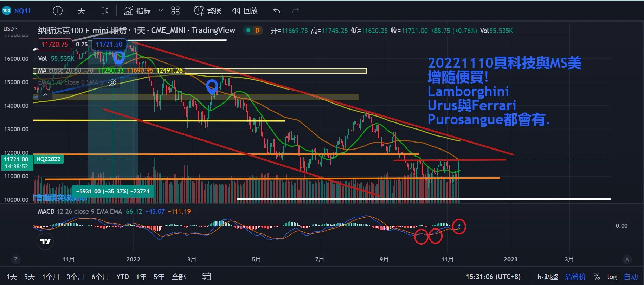
Task: Open the candlestick chart style selector
Action: pos(105,11)
